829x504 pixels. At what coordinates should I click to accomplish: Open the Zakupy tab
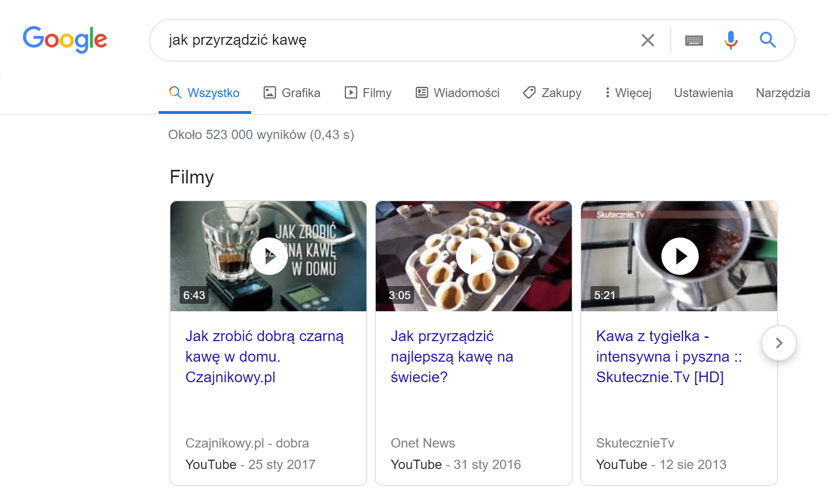coord(552,93)
